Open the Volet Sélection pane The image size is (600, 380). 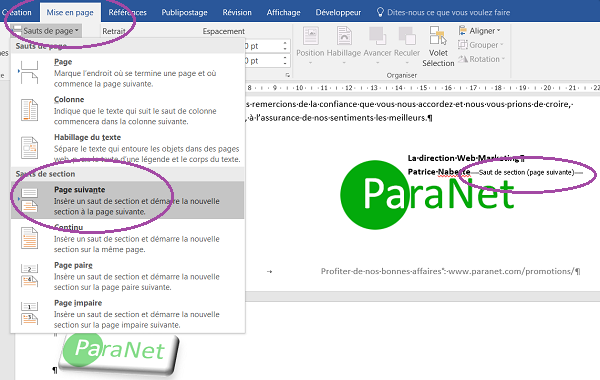point(438,46)
